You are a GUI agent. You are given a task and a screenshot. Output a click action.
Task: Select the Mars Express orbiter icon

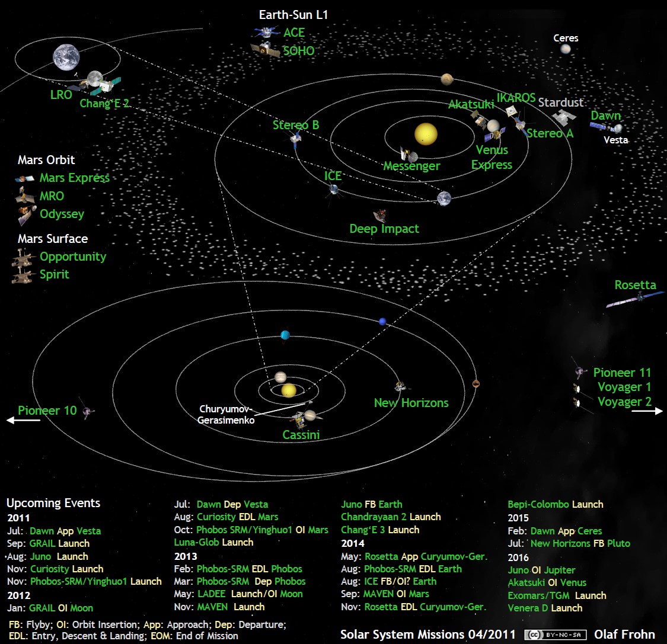(24, 178)
